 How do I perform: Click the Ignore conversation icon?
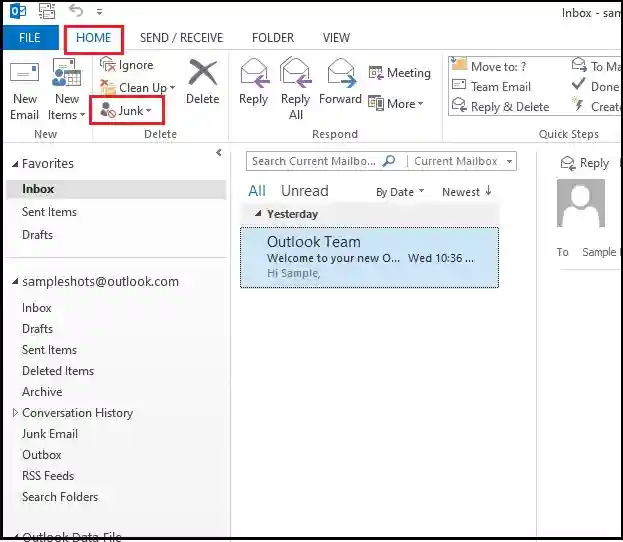click(107, 64)
